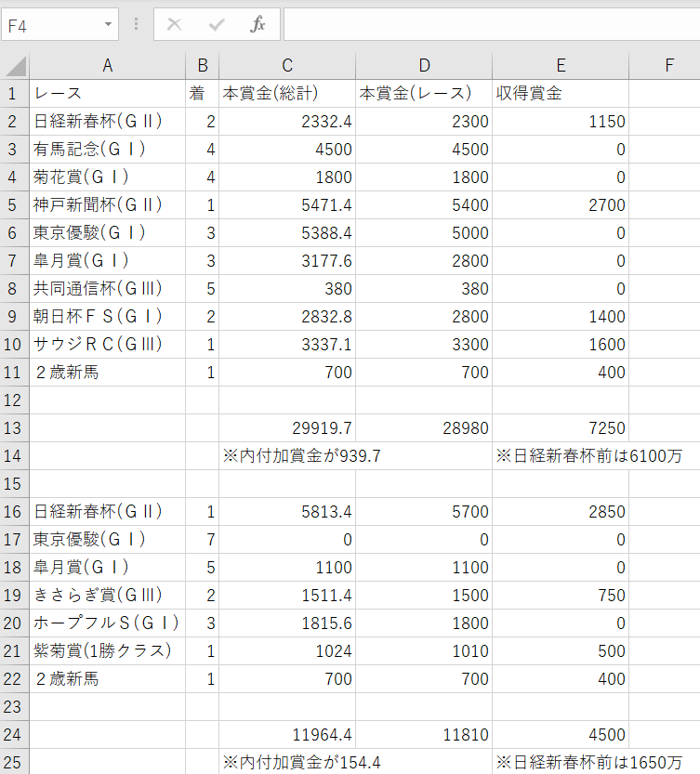Click inside the formula bar input
The image size is (700, 774).
click(492, 24)
